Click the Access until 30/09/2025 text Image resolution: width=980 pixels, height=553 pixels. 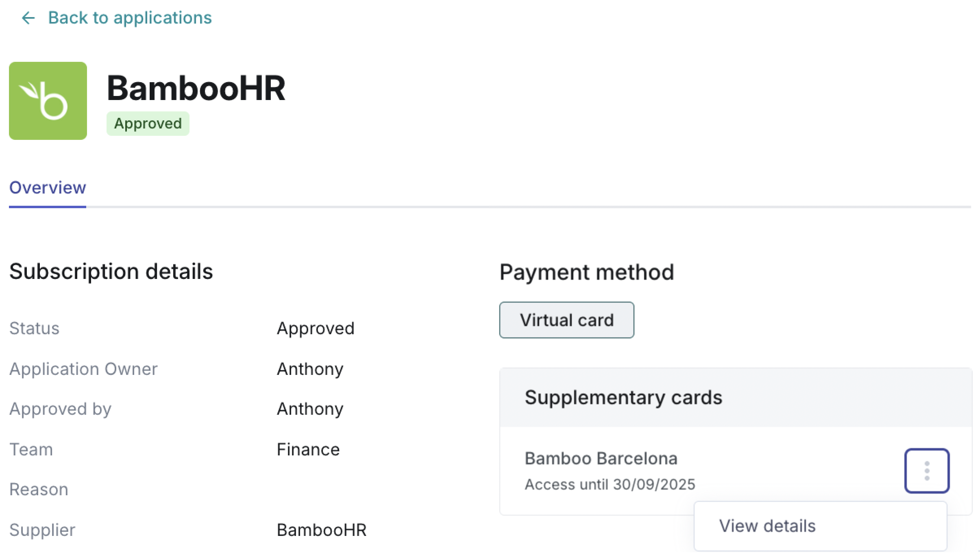[610, 485]
